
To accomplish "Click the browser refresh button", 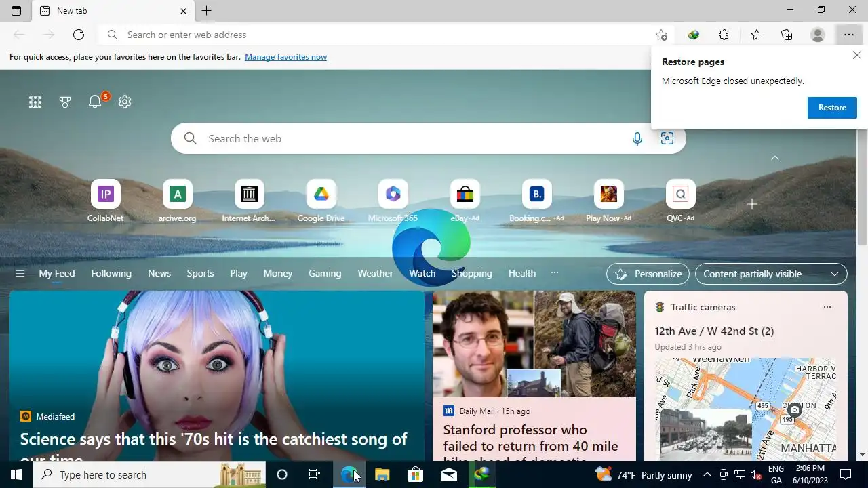I will (79, 35).
